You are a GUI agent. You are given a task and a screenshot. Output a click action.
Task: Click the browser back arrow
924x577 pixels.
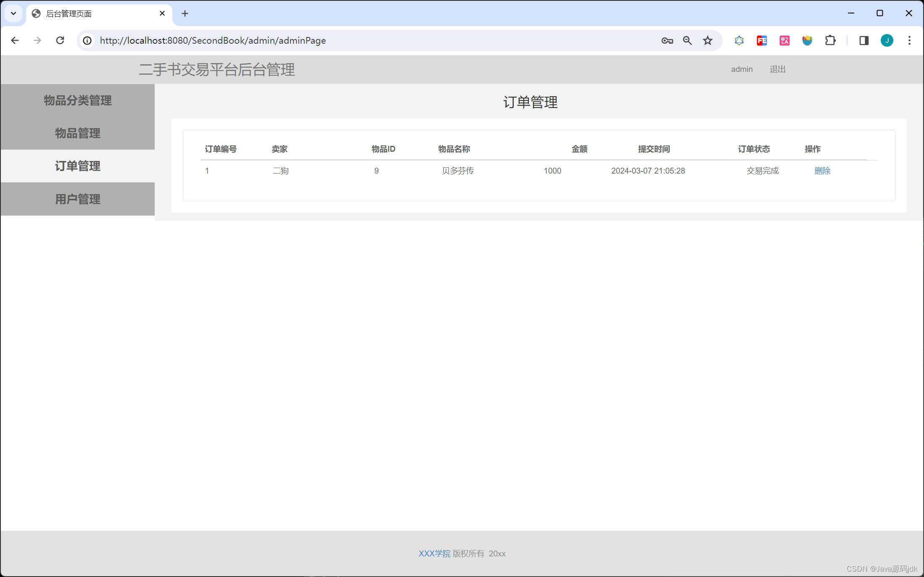(x=15, y=40)
